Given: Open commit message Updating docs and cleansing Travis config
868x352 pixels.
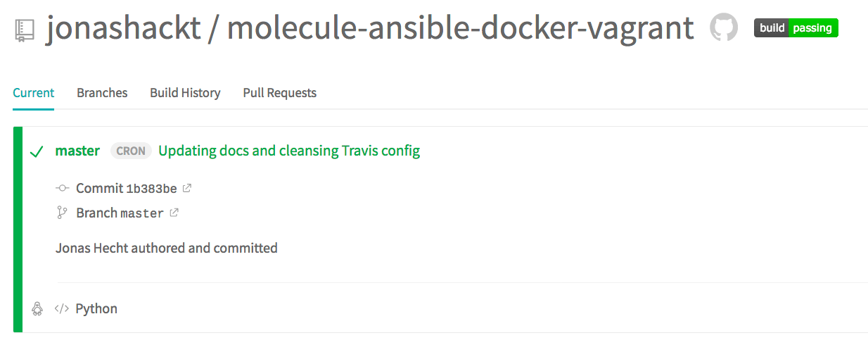Looking at the screenshot, I should [289, 151].
